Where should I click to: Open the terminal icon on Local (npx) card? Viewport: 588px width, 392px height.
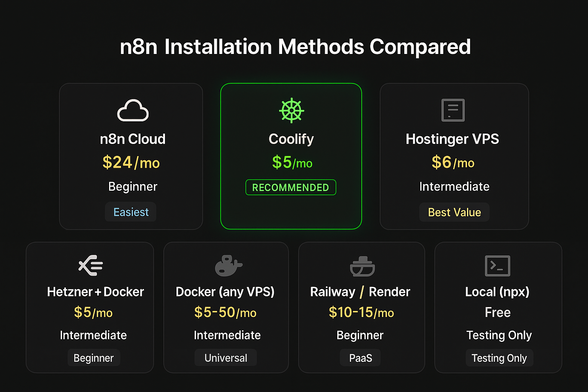click(x=498, y=266)
